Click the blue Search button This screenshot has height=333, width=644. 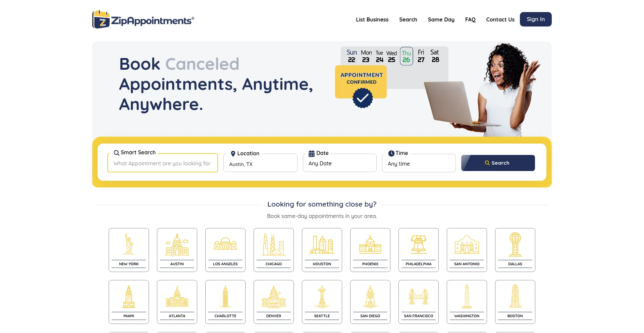coord(498,163)
